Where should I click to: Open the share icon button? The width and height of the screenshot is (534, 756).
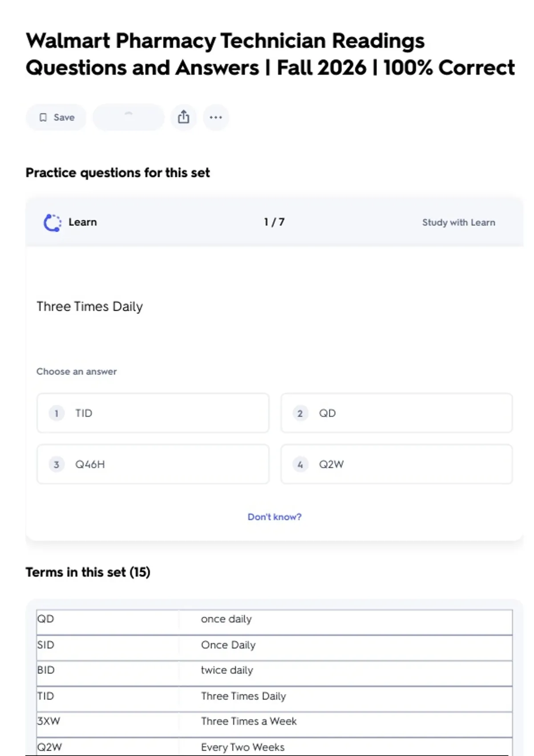click(183, 117)
